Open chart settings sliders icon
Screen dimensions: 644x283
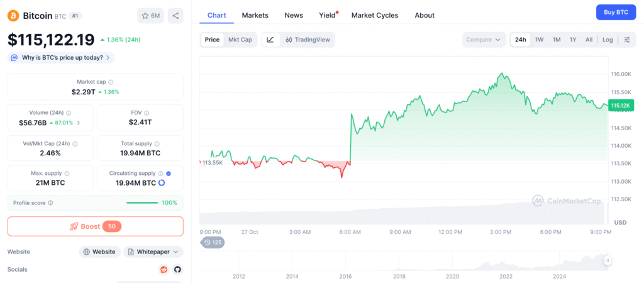[x=627, y=40]
